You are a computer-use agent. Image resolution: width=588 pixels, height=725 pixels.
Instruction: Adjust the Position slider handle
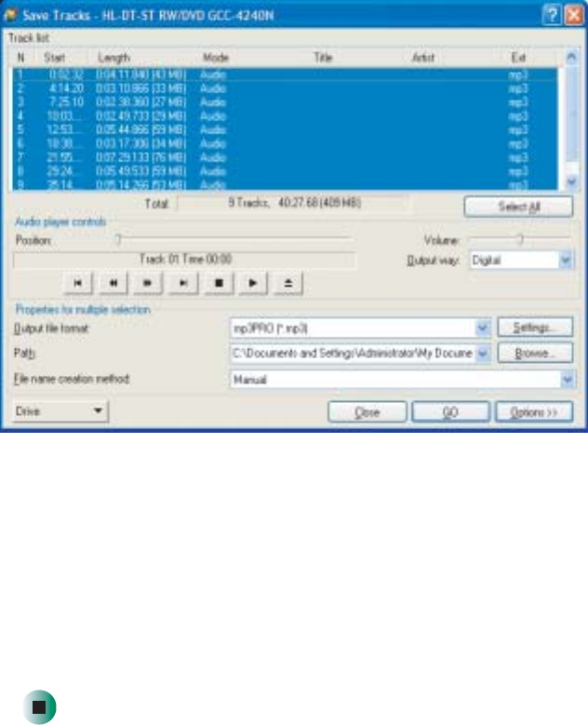118,239
